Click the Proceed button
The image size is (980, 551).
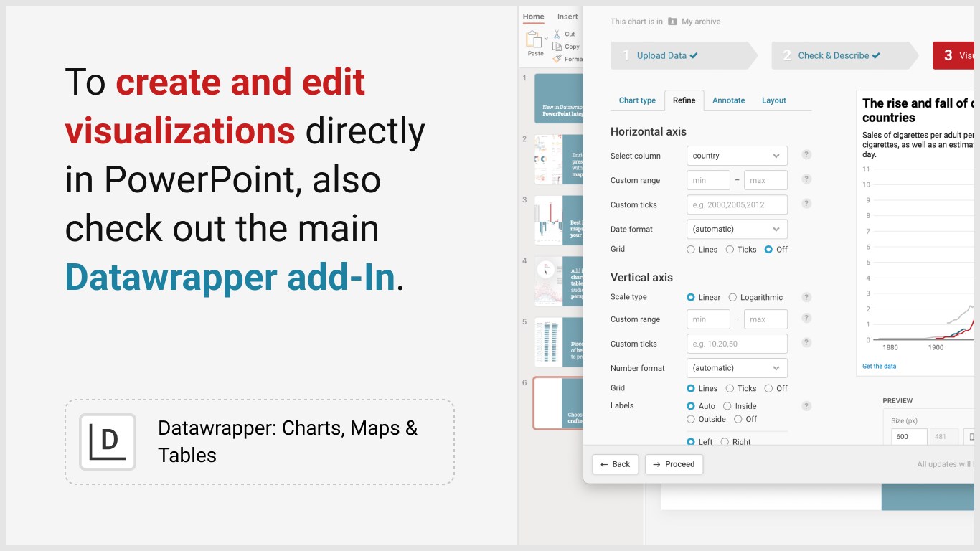tap(674, 464)
